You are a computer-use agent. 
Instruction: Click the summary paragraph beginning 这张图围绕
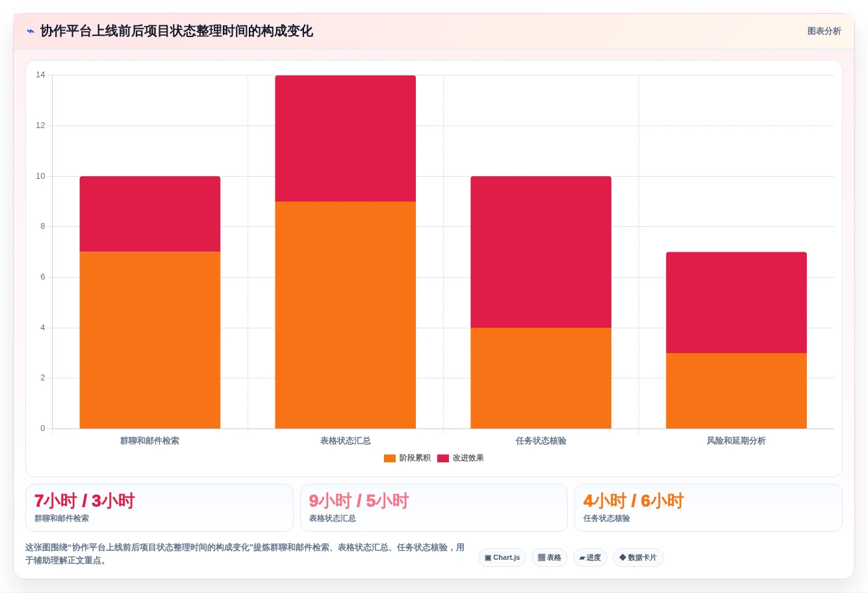245,554
